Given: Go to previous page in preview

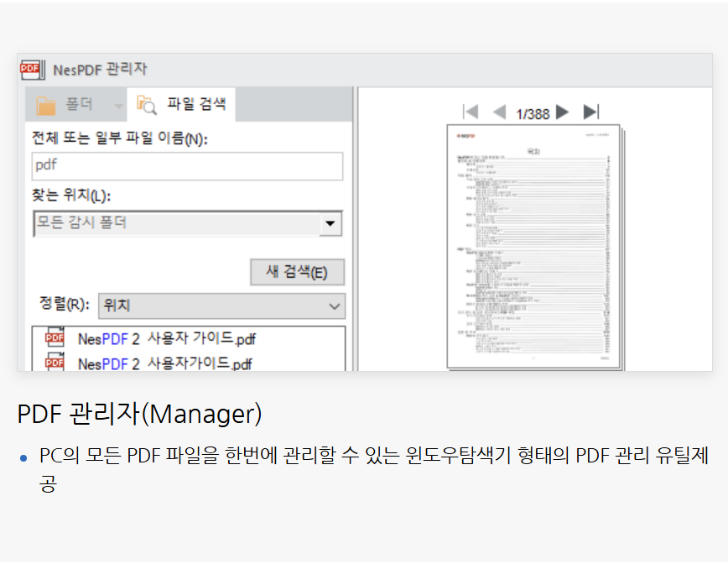Looking at the screenshot, I should pyautogui.click(x=499, y=112).
